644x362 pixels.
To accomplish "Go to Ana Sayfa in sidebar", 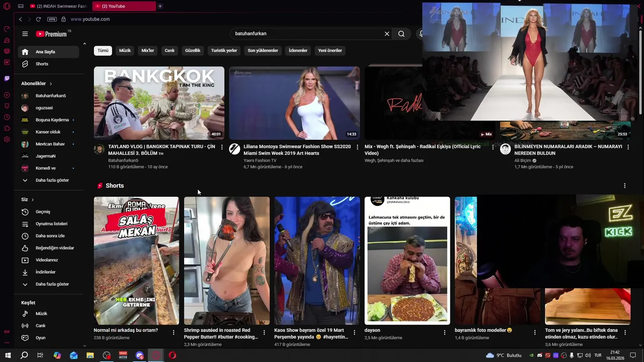I will pyautogui.click(x=48, y=52).
